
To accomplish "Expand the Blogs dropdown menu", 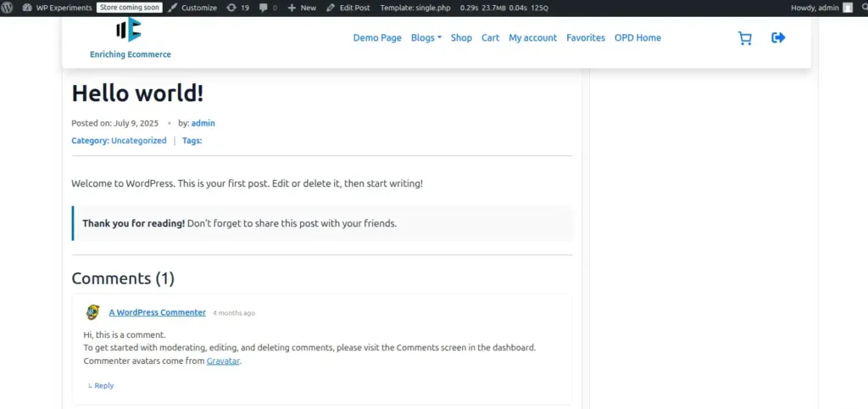I will coord(426,37).
